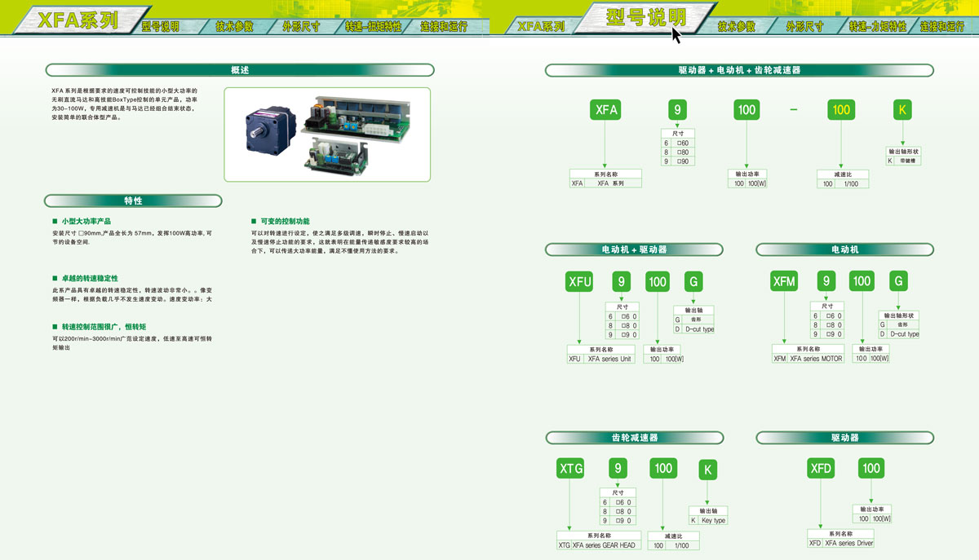Click the 概述 section header
This screenshot has height=560, width=979.
pos(239,70)
